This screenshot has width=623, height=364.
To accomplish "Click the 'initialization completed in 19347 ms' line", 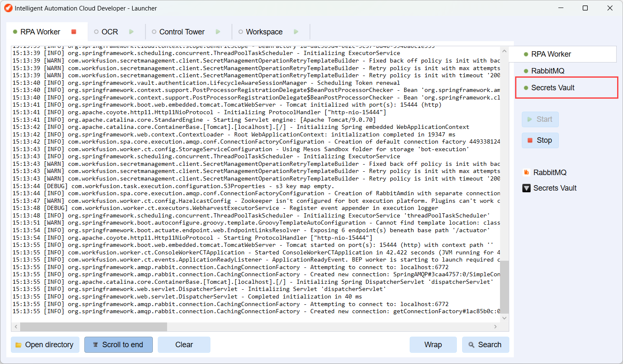I will pyautogui.click(x=234, y=134).
